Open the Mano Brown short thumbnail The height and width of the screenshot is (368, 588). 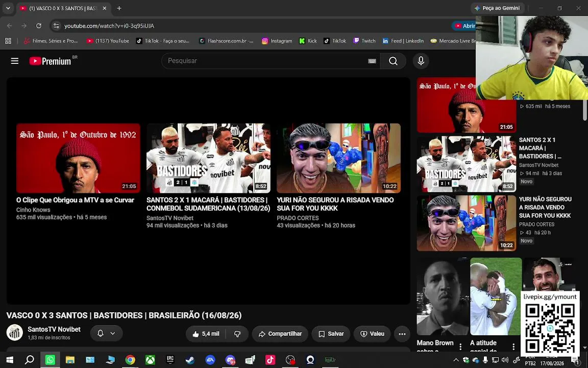coord(443,296)
